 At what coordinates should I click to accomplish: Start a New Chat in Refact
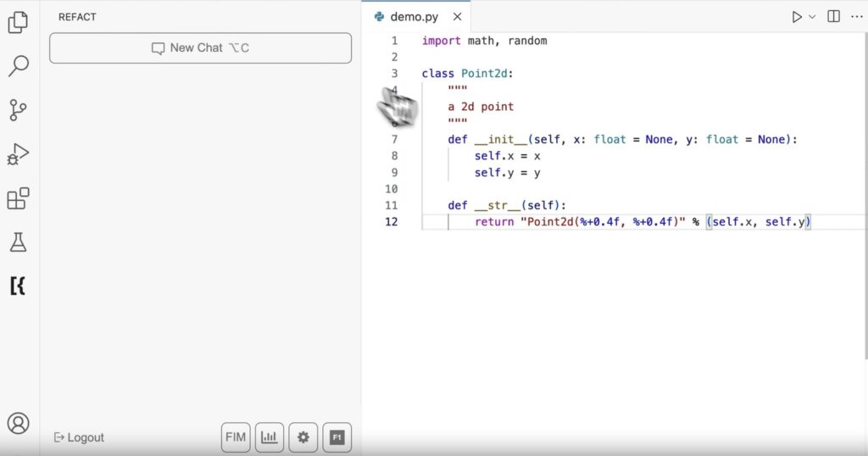(x=200, y=48)
